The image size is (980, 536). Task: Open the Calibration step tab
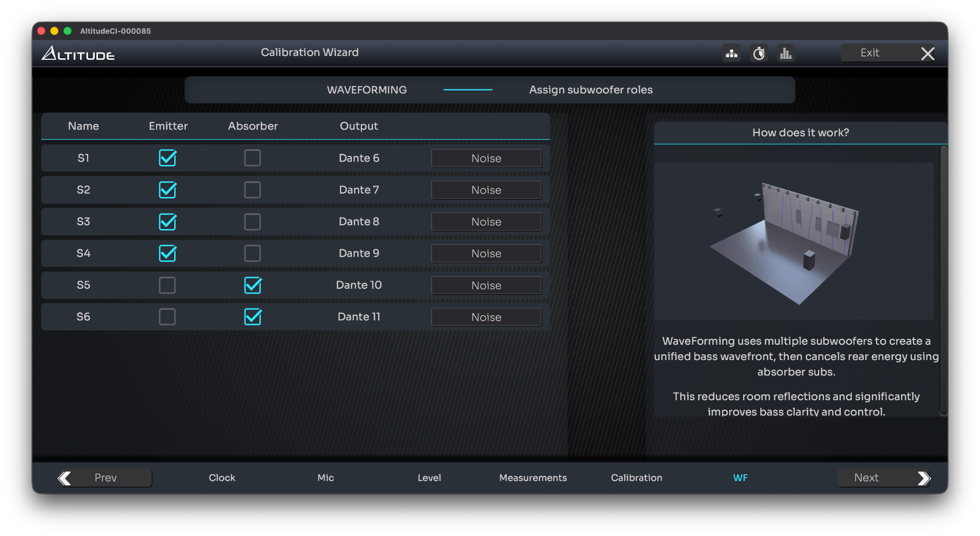tap(636, 478)
